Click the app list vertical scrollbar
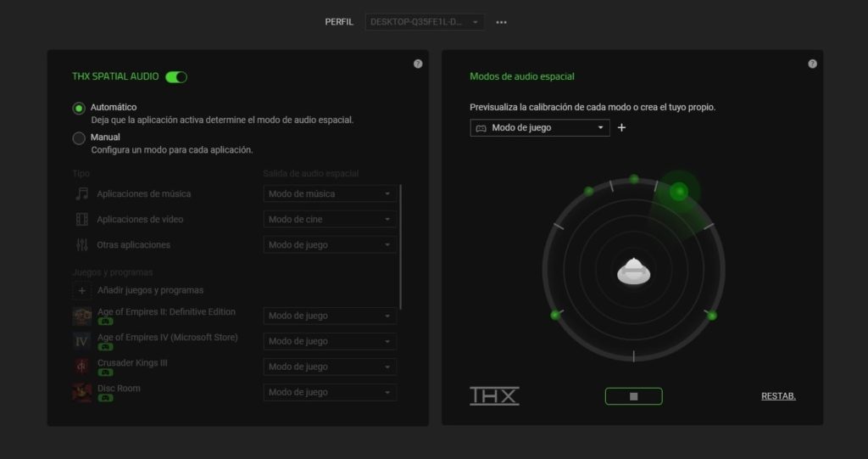 (x=400, y=247)
